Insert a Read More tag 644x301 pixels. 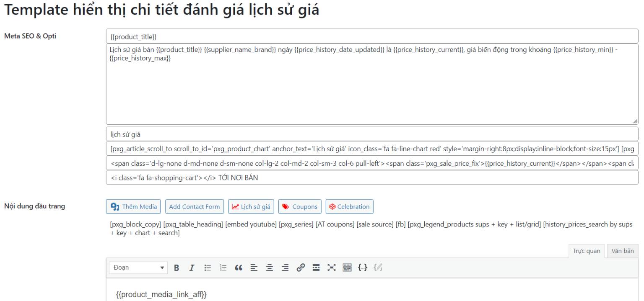pos(316,268)
